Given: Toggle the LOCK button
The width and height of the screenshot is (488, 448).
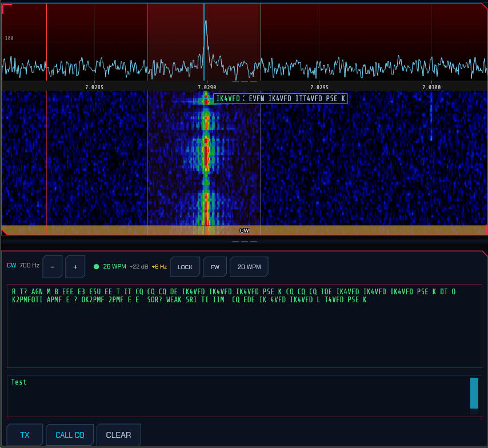Looking at the screenshot, I should (185, 267).
